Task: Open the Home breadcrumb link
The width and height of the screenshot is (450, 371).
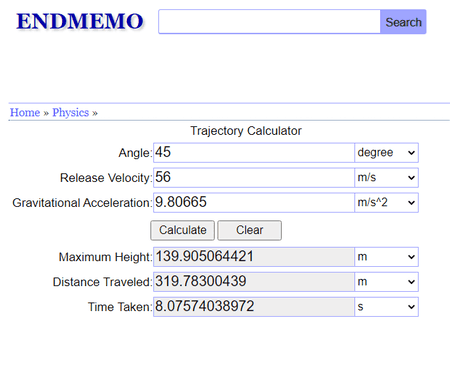Action: tap(25, 112)
